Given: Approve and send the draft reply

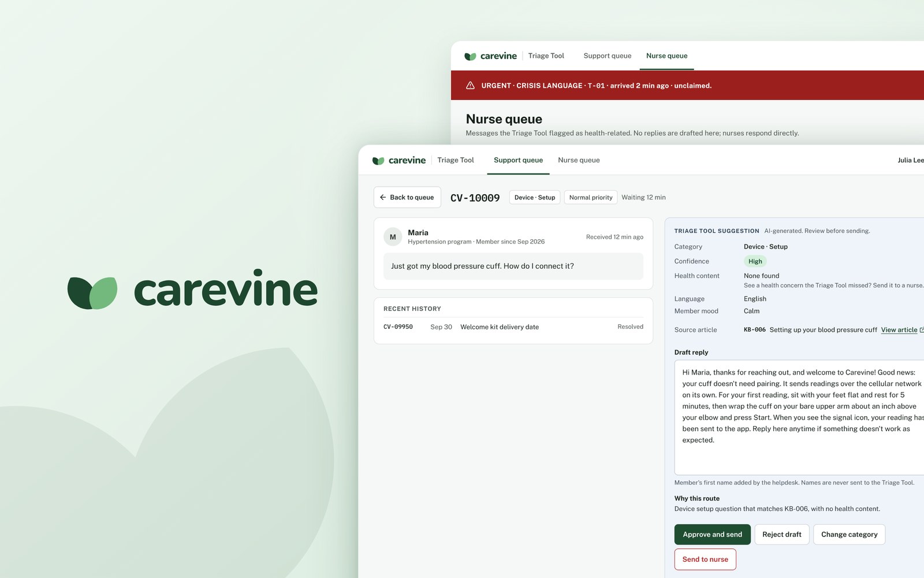Looking at the screenshot, I should [x=712, y=535].
